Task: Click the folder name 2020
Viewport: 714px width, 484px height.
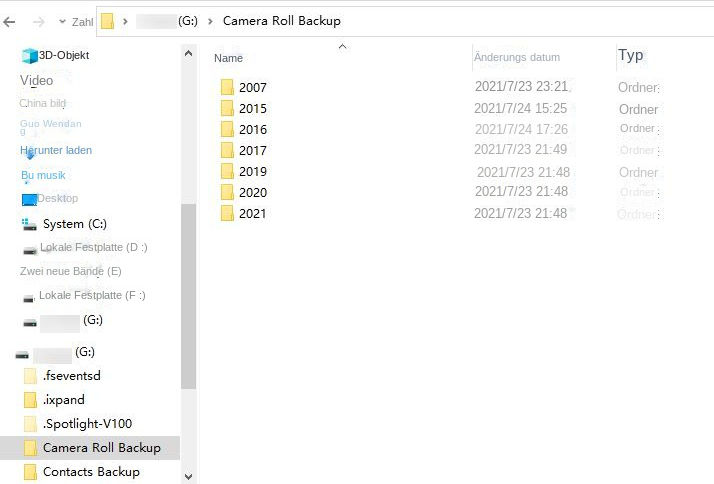Action: [253, 192]
